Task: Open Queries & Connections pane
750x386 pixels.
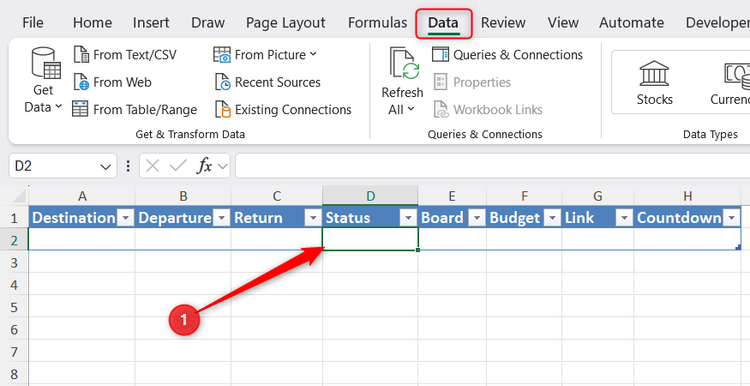Action: coord(507,55)
